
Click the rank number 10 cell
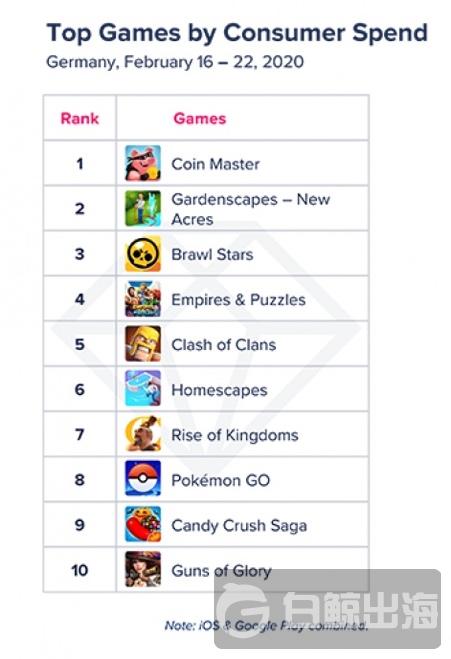pyautogui.click(x=79, y=570)
